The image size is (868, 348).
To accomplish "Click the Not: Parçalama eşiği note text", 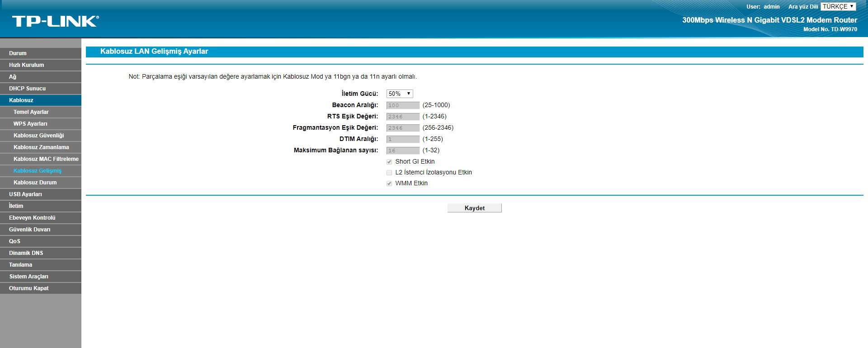I will pos(273,77).
